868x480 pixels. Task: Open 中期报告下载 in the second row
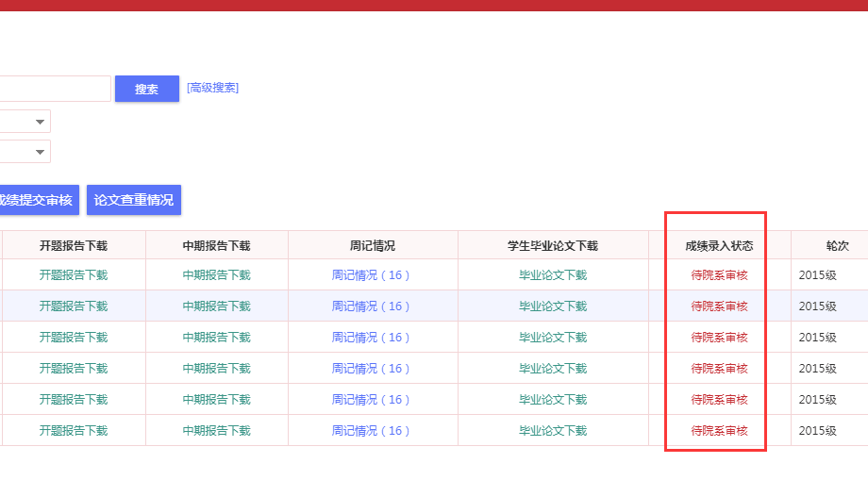217,306
